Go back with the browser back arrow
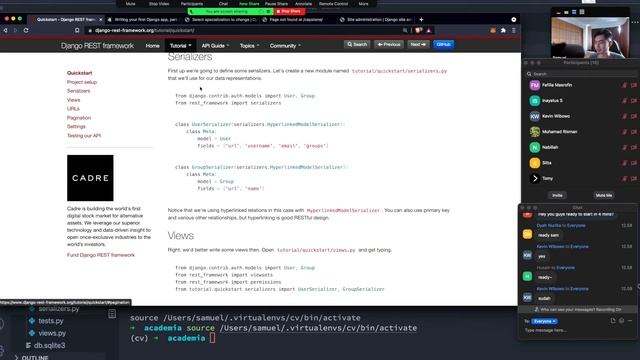 coord(5,30)
